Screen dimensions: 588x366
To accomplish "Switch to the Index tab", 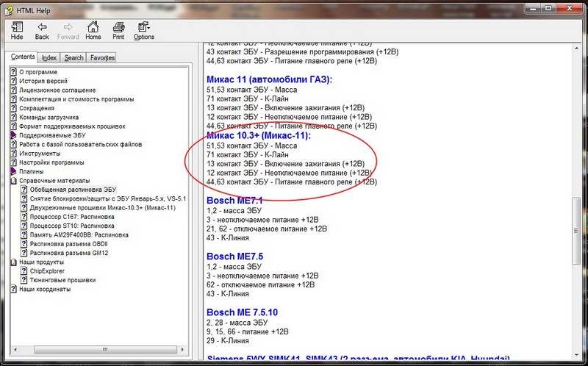I will point(49,57).
